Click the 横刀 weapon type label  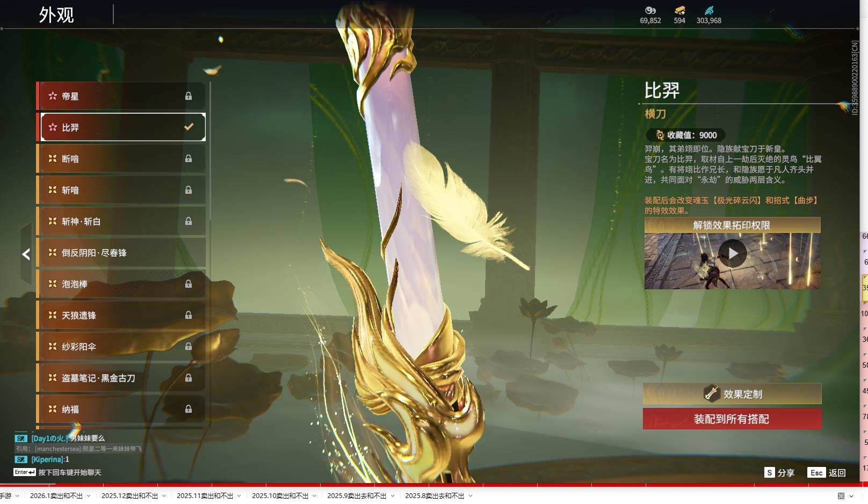655,114
